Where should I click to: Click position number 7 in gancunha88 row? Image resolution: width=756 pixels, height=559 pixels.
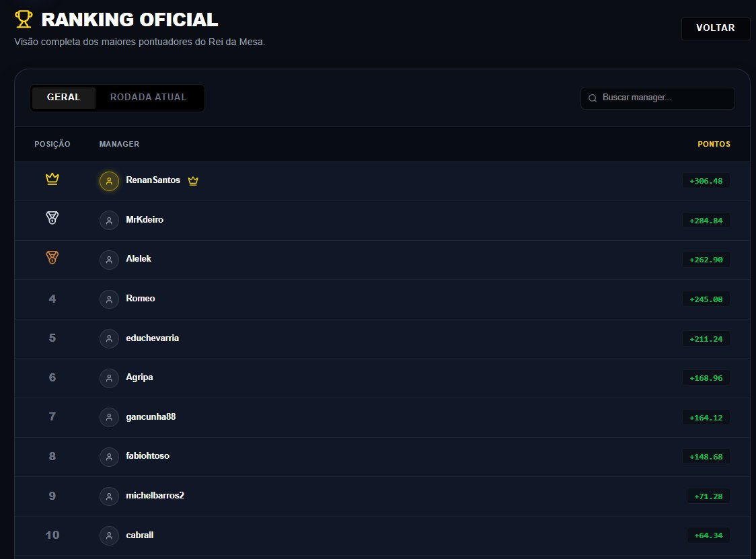[52, 416]
